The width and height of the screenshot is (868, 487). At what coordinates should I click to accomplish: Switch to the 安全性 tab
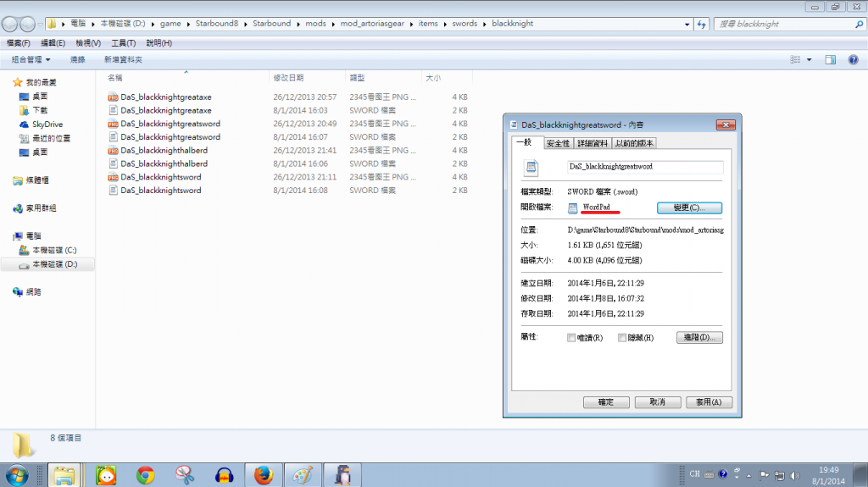[558, 143]
